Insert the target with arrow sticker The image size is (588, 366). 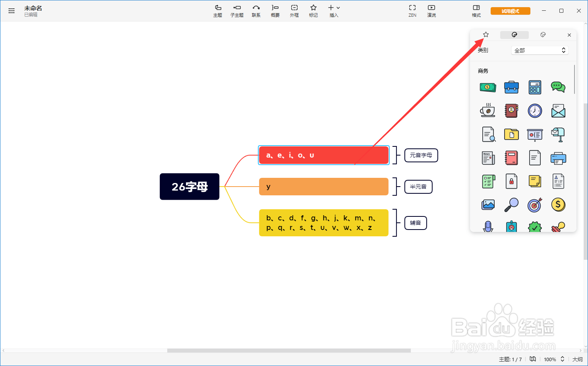[535, 205]
